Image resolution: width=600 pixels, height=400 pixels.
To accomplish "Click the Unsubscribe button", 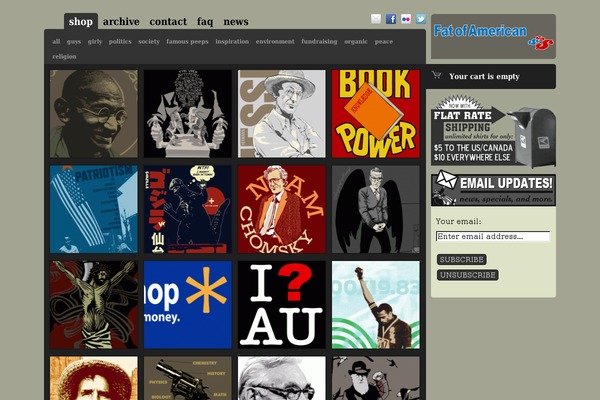I will [x=468, y=275].
